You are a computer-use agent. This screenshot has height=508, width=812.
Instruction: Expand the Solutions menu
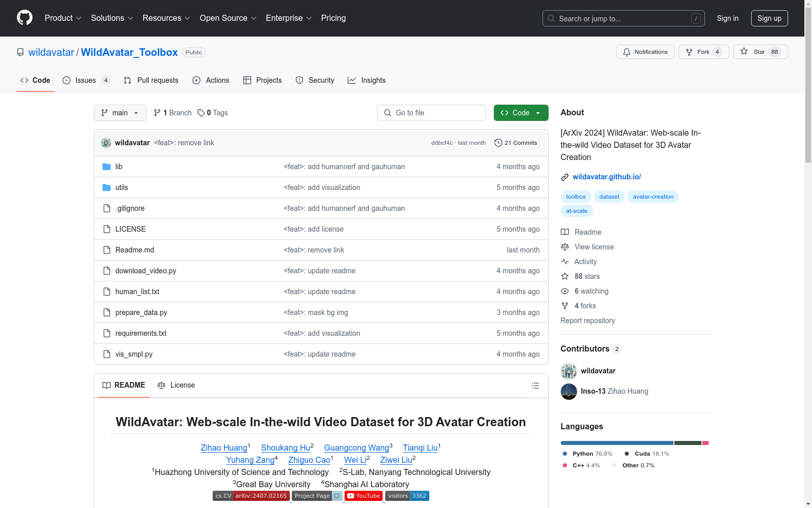[x=112, y=18]
